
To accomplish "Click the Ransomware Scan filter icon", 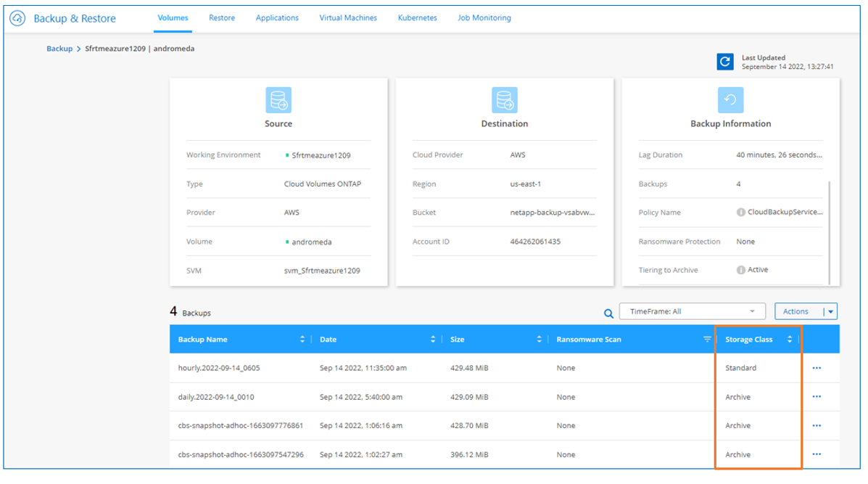I will (x=707, y=339).
